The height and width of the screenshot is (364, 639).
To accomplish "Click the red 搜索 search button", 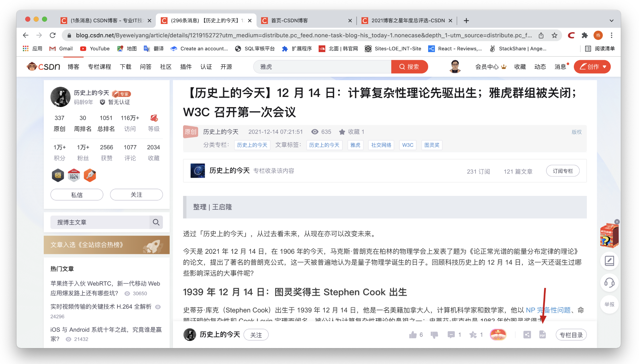I will 409,67.
